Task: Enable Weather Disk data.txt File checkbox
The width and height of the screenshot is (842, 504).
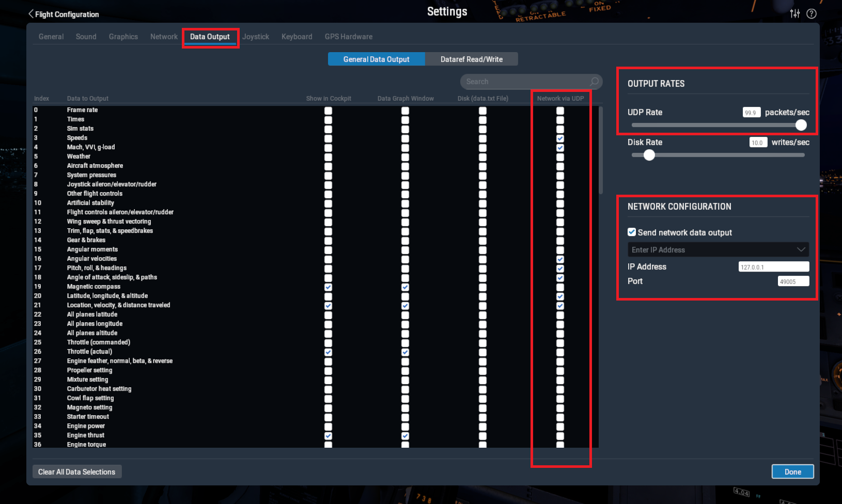Action: click(482, 157)
